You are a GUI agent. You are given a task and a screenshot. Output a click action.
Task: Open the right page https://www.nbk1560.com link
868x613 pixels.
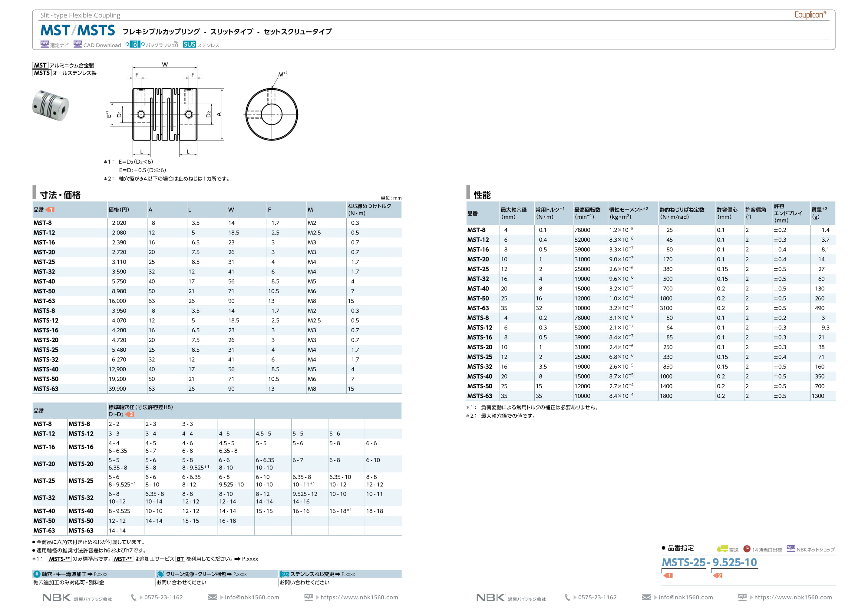click(793, 597)
